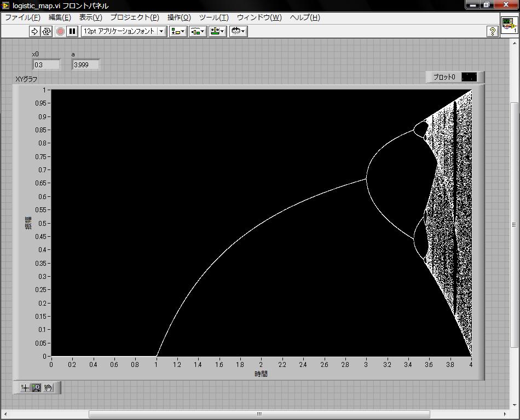
Task: Click the scroll right arrow
Action: 505,414
